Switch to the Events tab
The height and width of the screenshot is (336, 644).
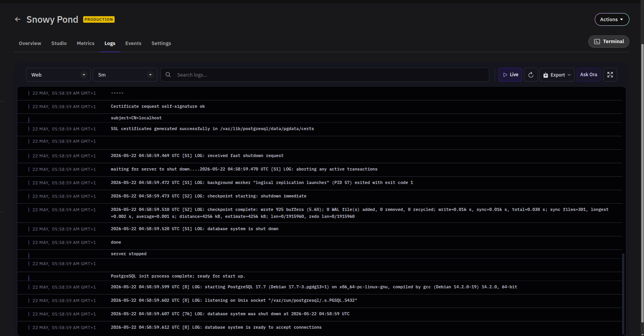(133, 43)
